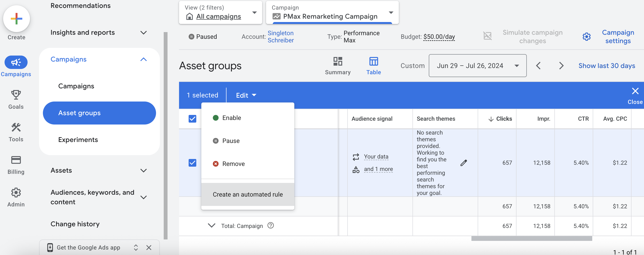Click the audience shapes icon beside 'and 1 more'
The width and height of the screenshot is (644, 255).
tap(356, 169)
